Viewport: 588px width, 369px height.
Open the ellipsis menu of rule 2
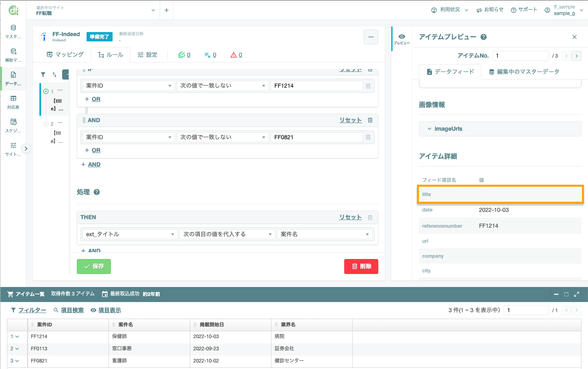tap(60, 123)
